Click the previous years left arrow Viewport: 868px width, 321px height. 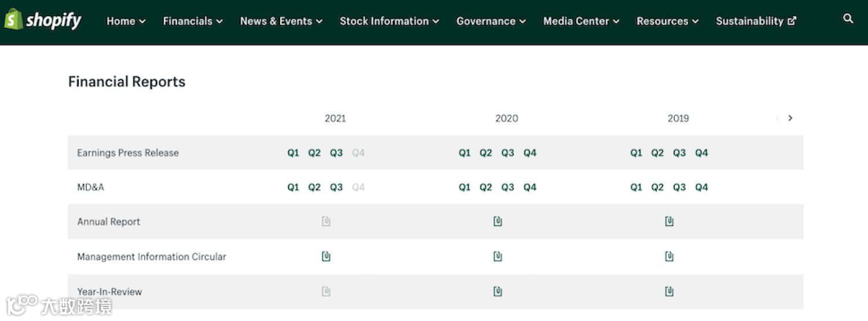pos(778,118)
